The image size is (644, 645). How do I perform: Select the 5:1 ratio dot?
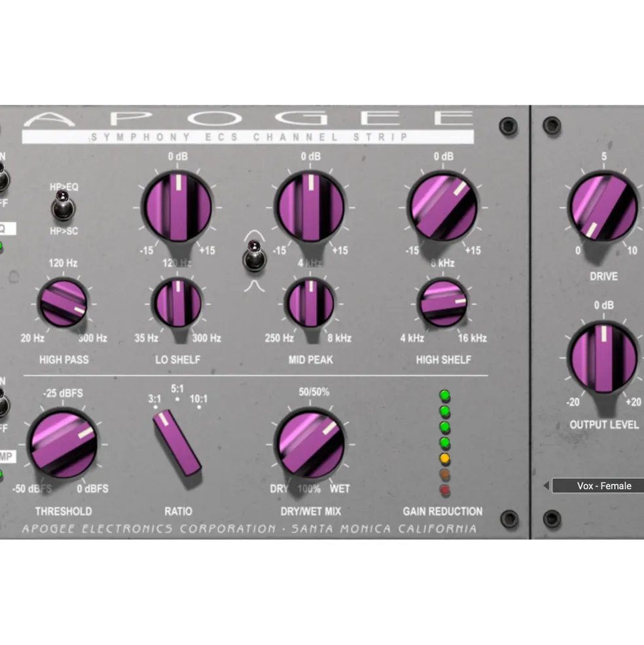[177, 399]
